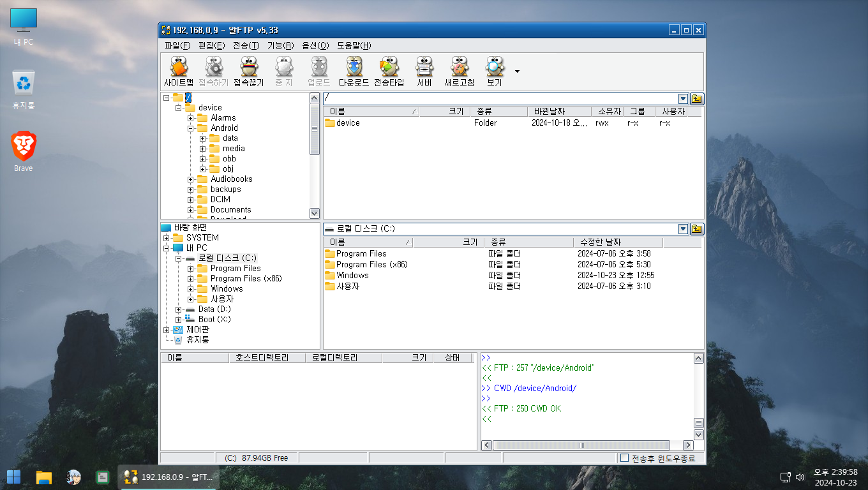The height and width of the screenshot is (490, 868).
Task: Collapse the device folder in remote tree
Action: 178,108
